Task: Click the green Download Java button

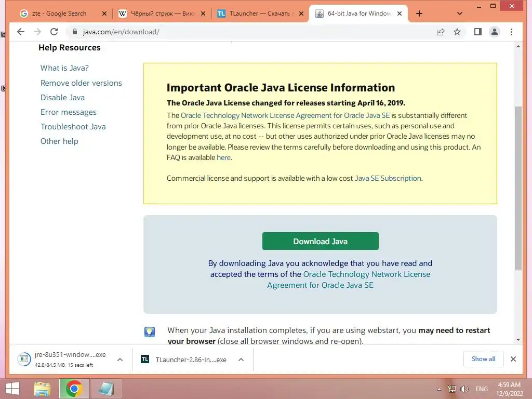Action: [x=320, y=241]
